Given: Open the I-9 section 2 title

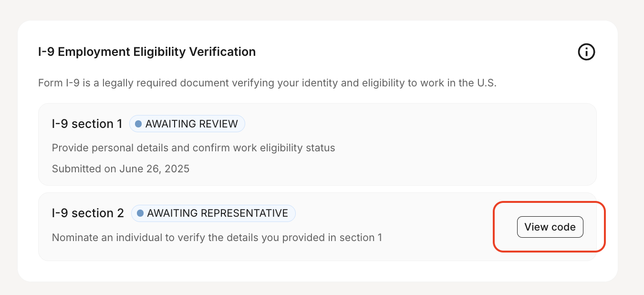Looking at the screenshot, I should [88, 213].
